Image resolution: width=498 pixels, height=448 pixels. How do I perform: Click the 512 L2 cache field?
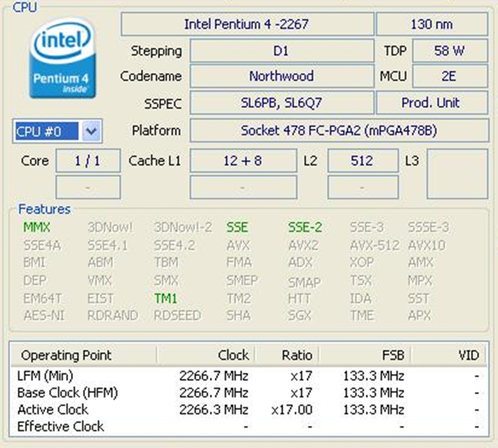[x=363, y=161]
